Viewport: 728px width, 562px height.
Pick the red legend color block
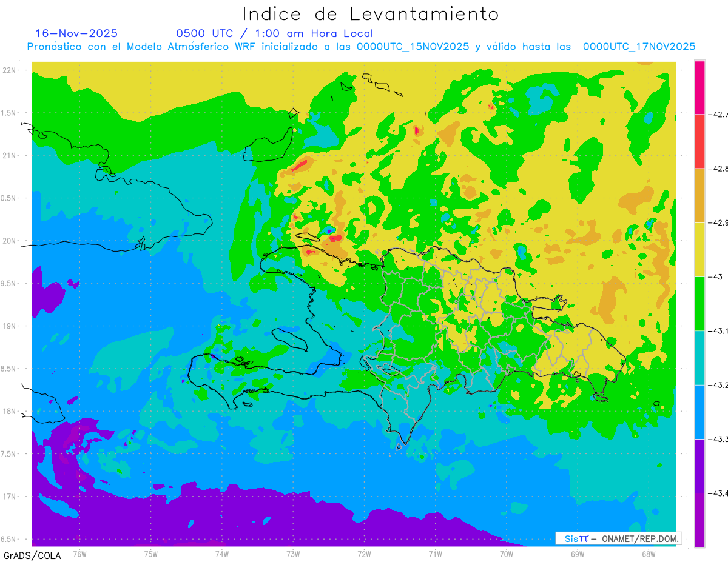coord(699,141)
